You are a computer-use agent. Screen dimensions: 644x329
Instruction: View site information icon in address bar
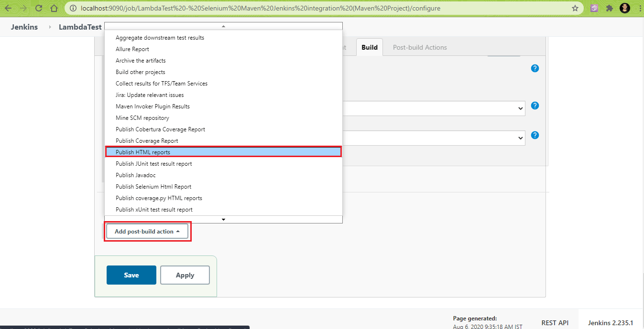73,8
